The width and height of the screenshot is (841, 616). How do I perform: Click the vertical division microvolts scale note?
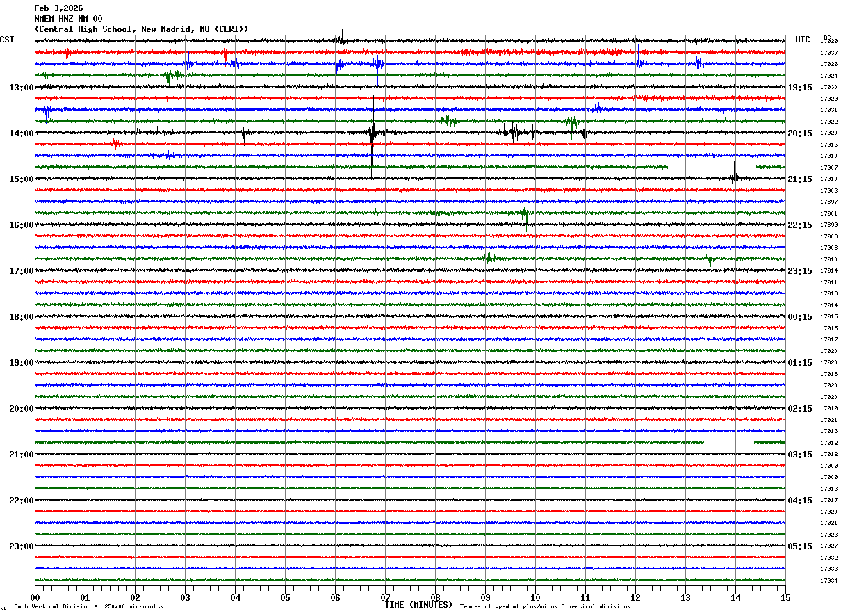[x=89, y=606]
